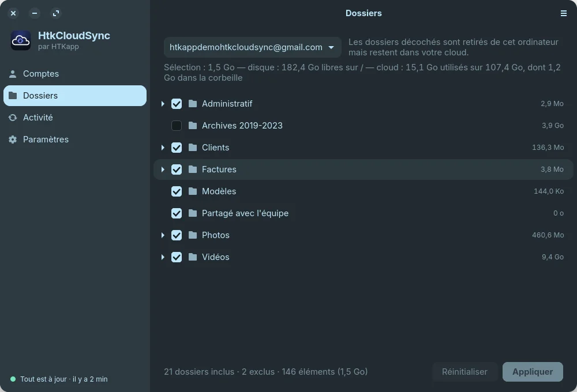This screenshot has height=392, width=577.
Task: Click the folder icon beside Clients
Action: coord(193,148)
